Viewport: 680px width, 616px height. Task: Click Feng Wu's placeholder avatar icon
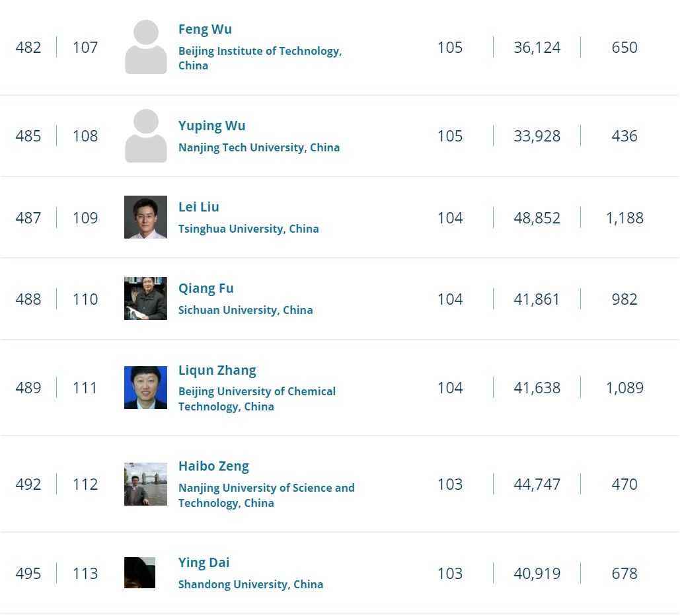coord(145,47)
